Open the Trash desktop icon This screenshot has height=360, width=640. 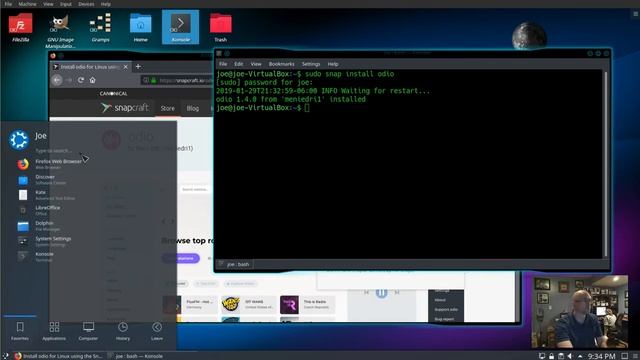point(220,28)
